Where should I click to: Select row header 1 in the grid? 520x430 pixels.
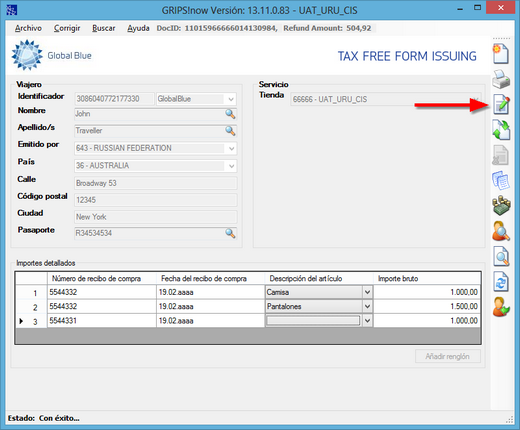click(x=31, y=292)
